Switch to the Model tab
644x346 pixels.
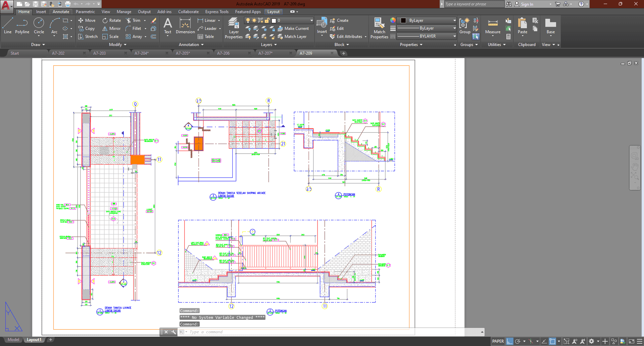click(x=13, y=340)
